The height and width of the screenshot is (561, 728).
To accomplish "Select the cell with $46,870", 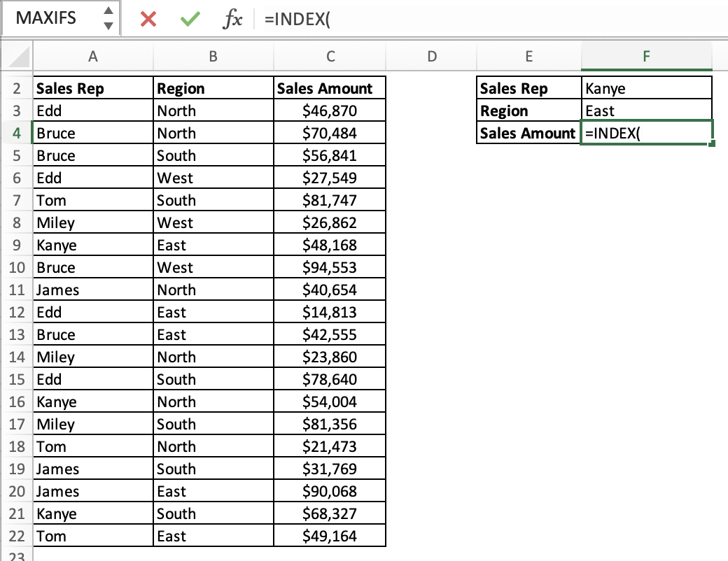I will [330, 111].
